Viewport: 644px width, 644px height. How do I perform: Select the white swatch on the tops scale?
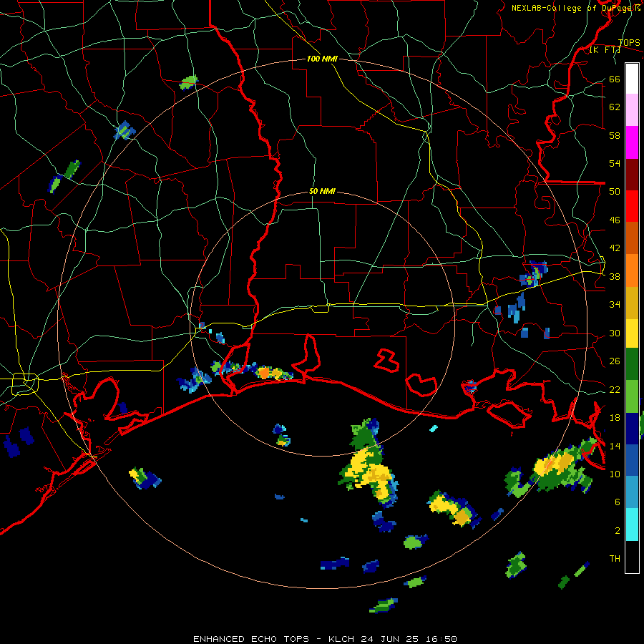click(x=632, y=79)
